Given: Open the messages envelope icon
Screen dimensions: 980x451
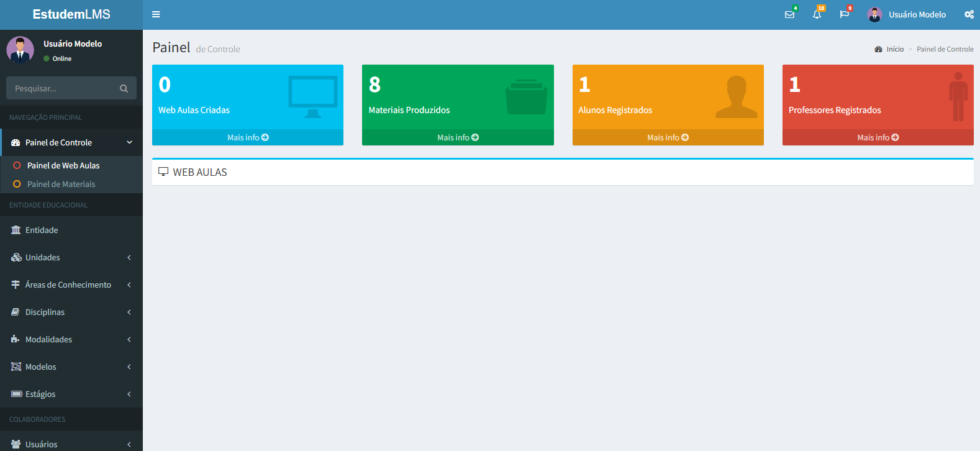Looking at the screenshot, I should (x=789, y=14).
